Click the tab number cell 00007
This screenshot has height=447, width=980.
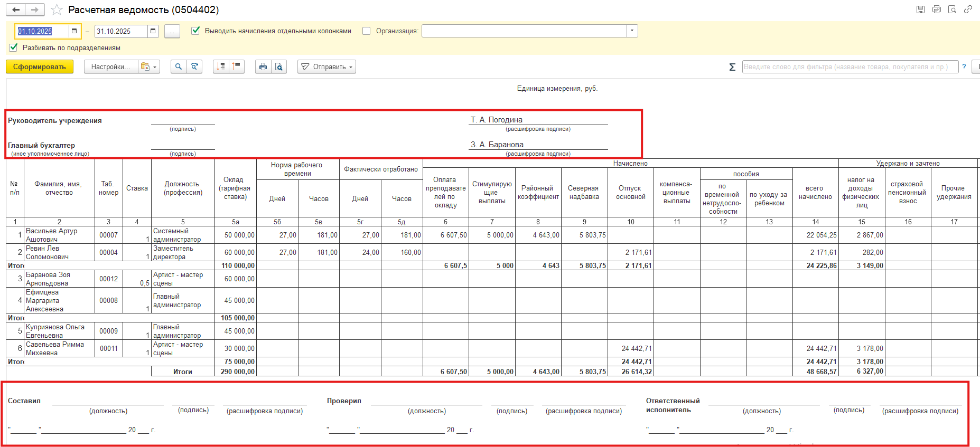click(x=109, y=235)
